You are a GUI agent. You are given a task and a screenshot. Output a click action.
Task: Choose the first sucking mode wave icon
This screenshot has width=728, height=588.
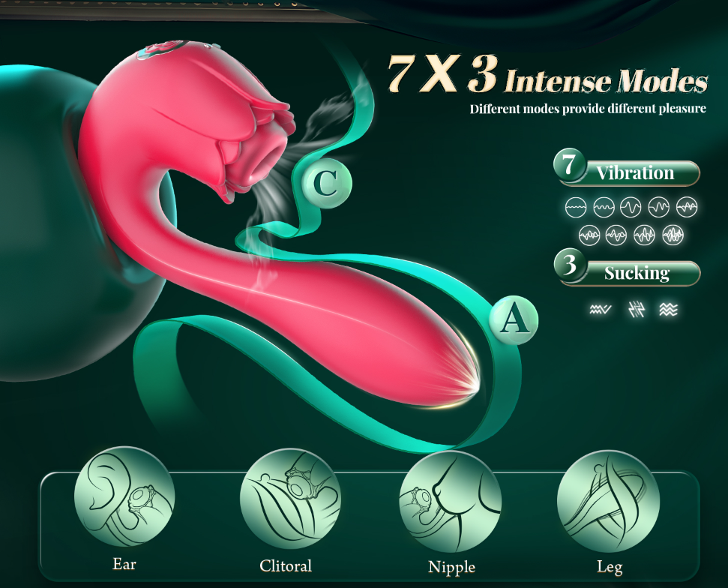(x=601, y=309)
